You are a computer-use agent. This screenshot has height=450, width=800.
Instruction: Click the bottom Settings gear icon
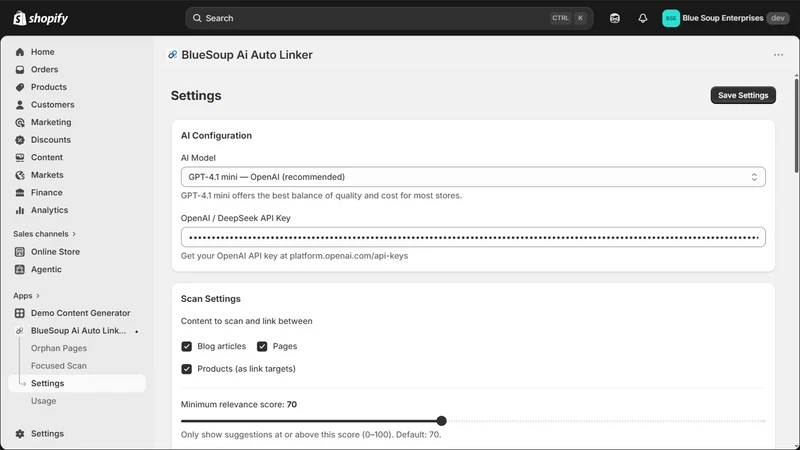point(20,434)
